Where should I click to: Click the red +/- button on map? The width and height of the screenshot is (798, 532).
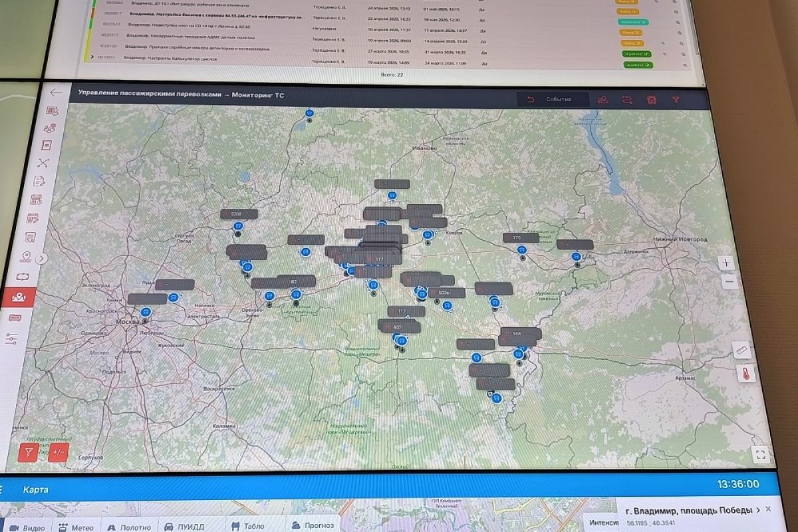[59, 452]
